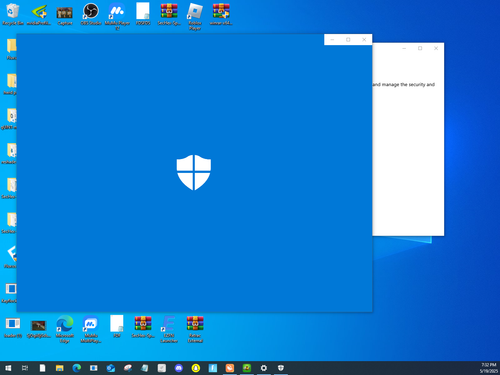Open the Capture image file on desktop

click(x=65, y=14)
